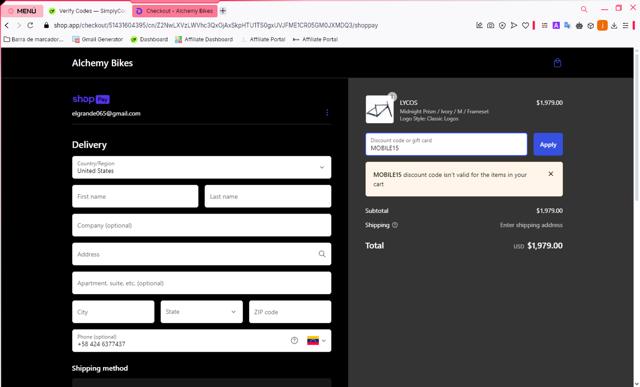Open the easy setup lines icon

click(x=625, y=25)
